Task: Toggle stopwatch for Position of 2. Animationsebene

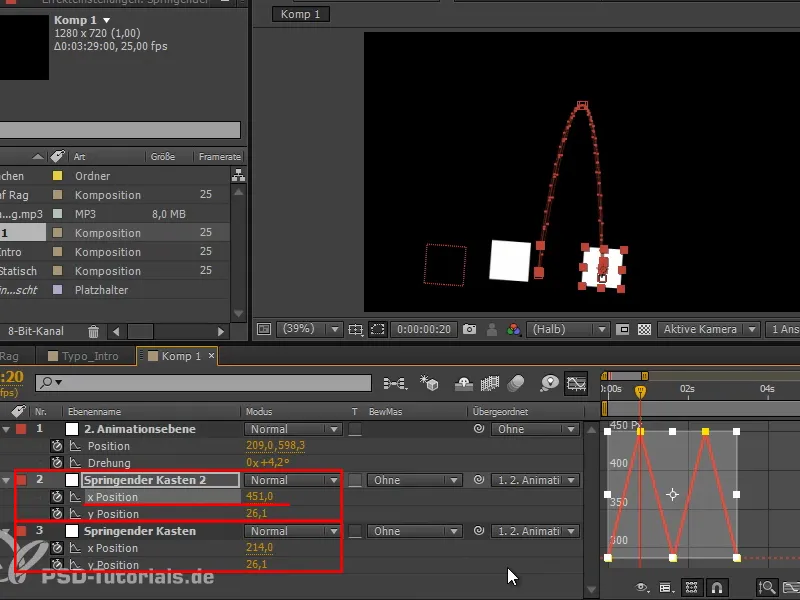Action: (57, 446)
